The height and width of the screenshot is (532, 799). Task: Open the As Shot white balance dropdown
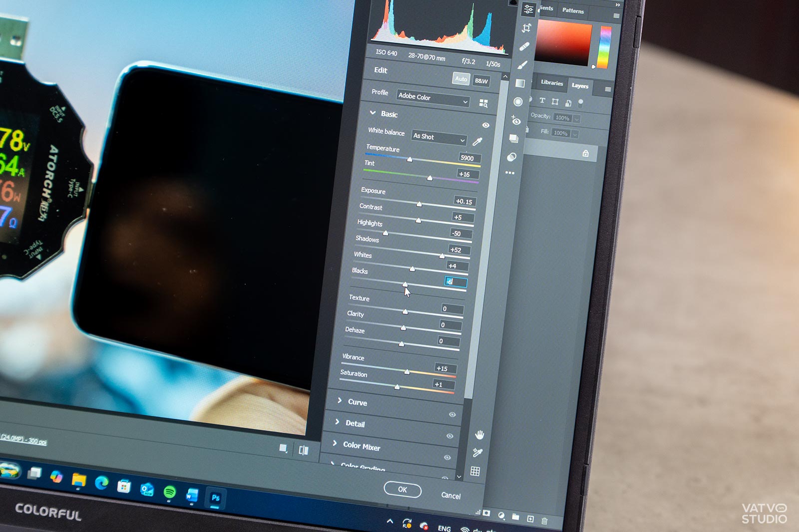coord(439,138)
